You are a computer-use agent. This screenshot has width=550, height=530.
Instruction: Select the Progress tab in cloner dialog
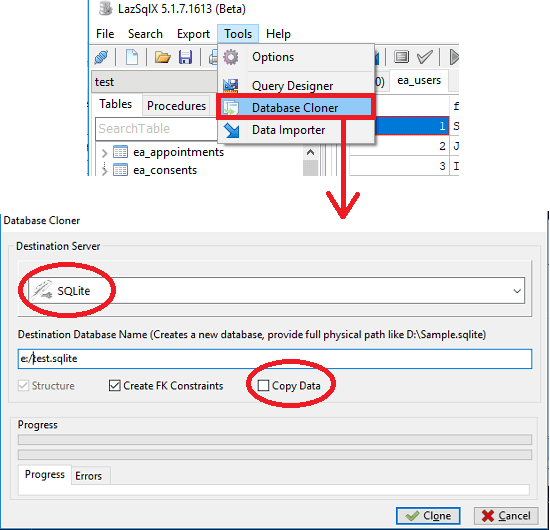[45, 474]
